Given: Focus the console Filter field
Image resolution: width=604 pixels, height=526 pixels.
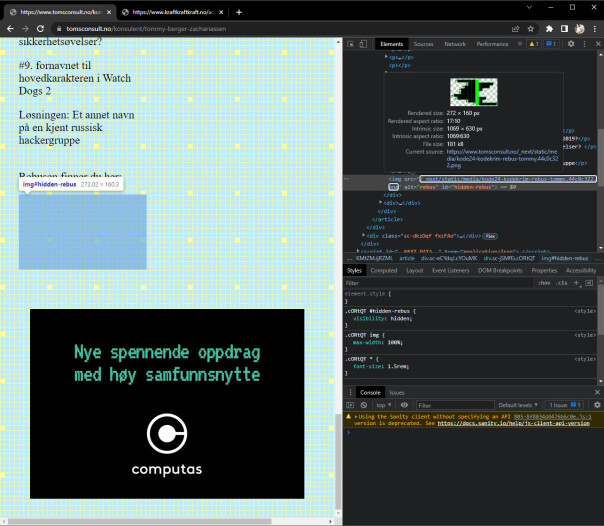Looking at the screenshot, I should (x=455, y=405).
